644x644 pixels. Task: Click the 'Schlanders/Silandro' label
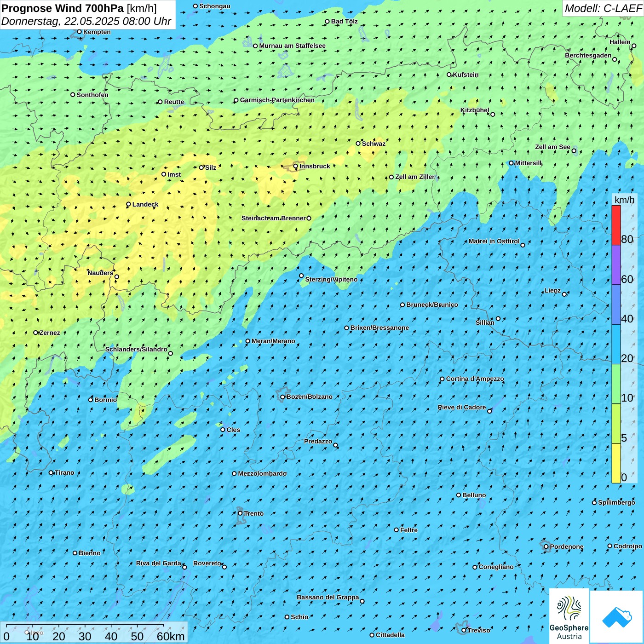[136, 349]
